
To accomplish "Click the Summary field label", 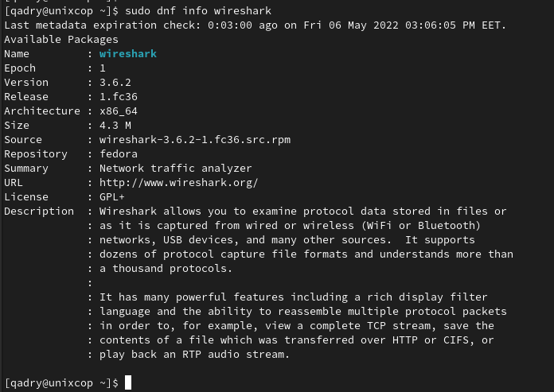I will pyautogui.click(x=26, y=169).
